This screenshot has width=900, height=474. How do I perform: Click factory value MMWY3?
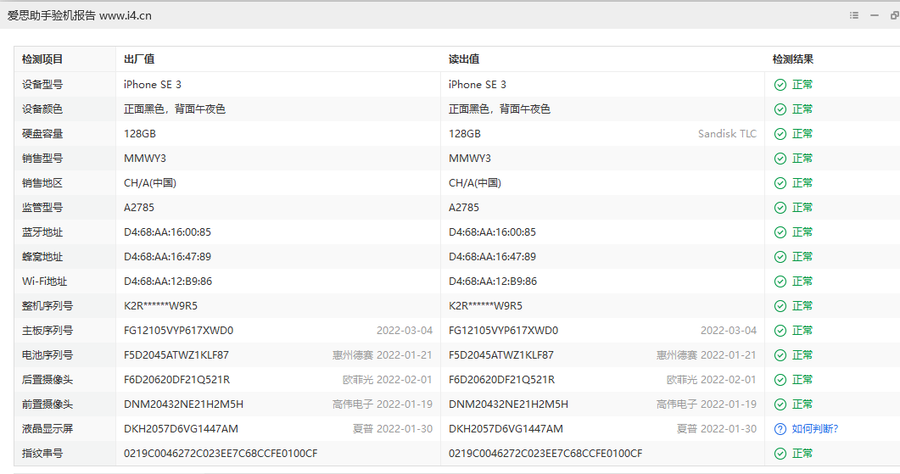[x=145, y=158]
